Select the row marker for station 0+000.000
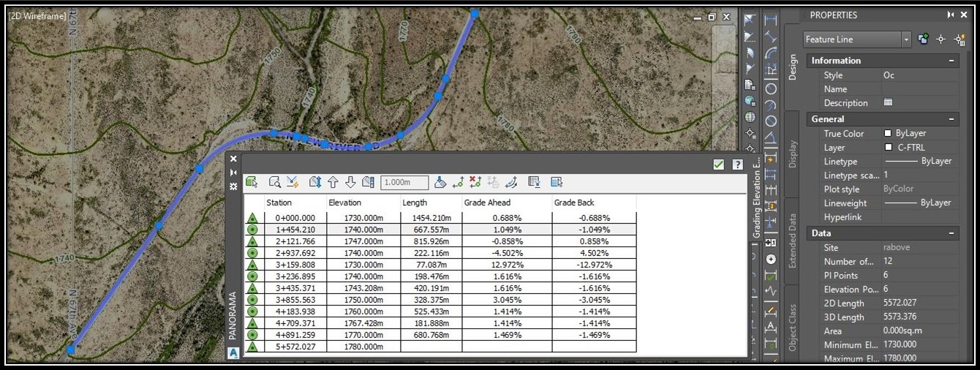980x370 pixels. 253,218
